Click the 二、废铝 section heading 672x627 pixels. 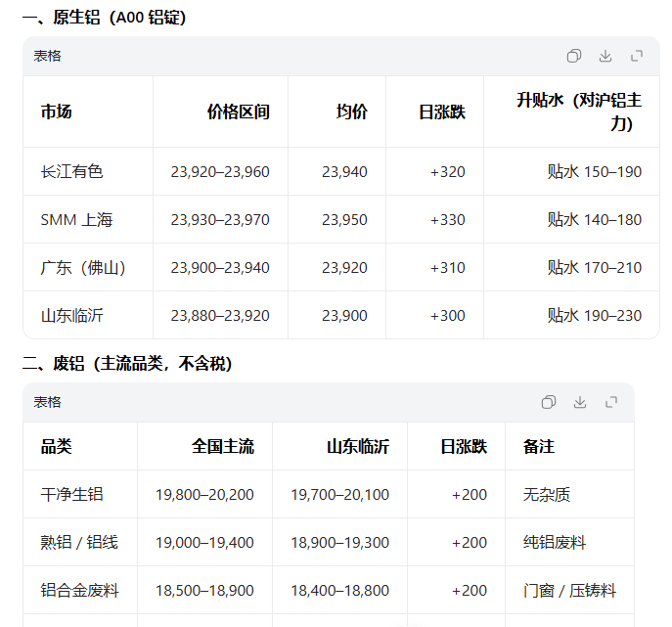click(127, 364)
